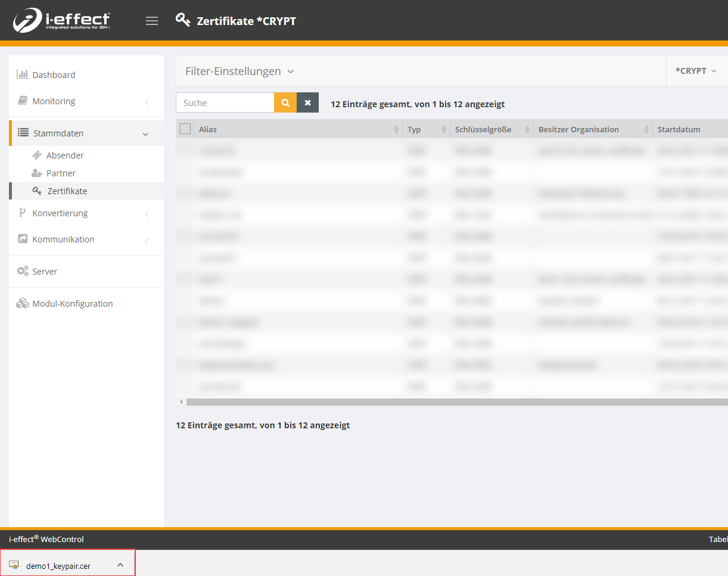Image resolution: width=728 pixels, height=576 pixels.
Task: Expand the Filter-Einstellungen panel
Action: 239,71
